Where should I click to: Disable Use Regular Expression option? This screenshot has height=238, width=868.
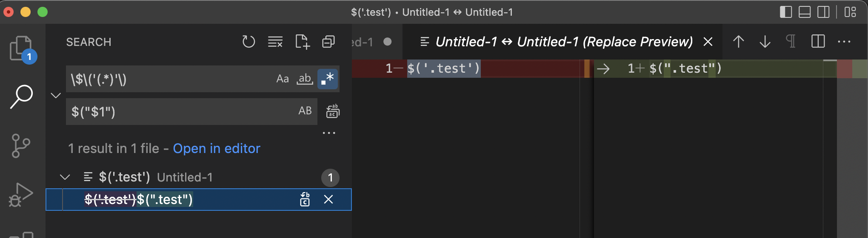click(328, 79)
